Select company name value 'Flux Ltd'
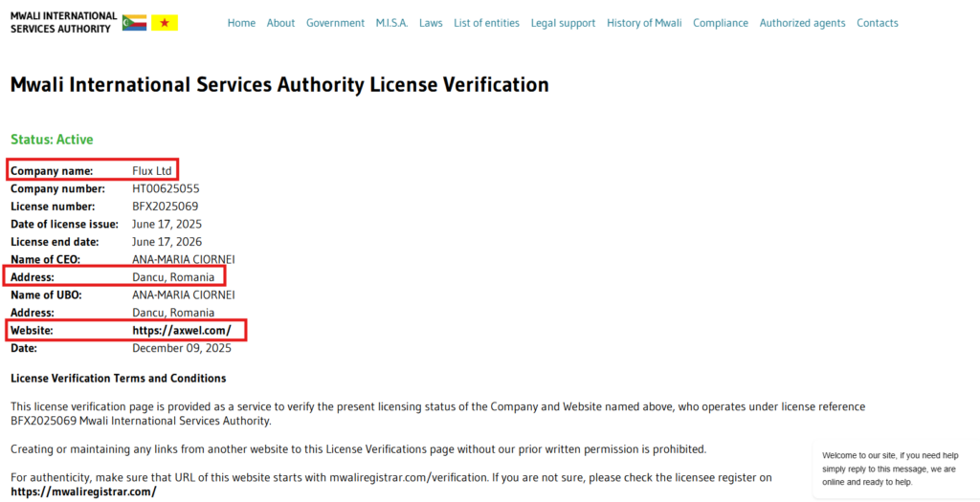980x502 pixels. (x=152, y=170)
